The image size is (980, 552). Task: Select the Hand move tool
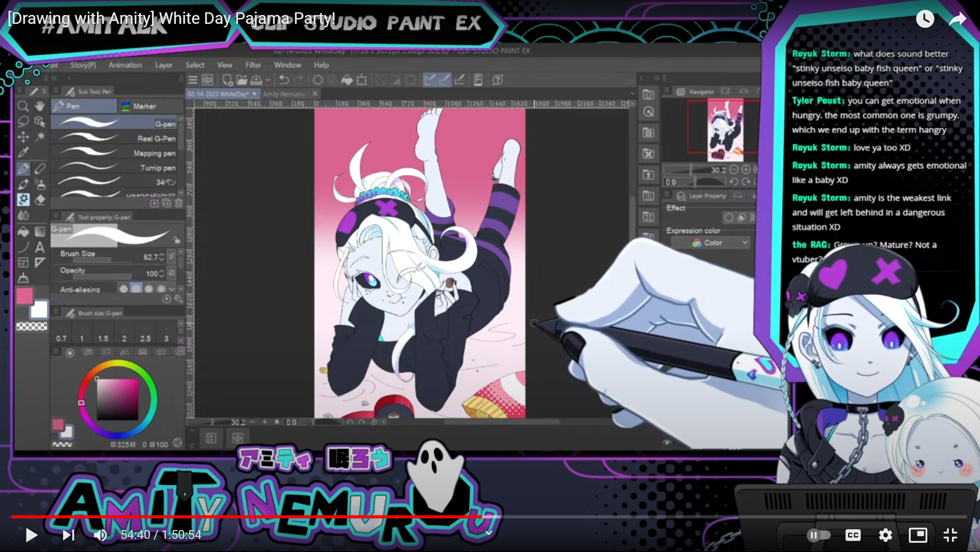(x=40, y=106)
